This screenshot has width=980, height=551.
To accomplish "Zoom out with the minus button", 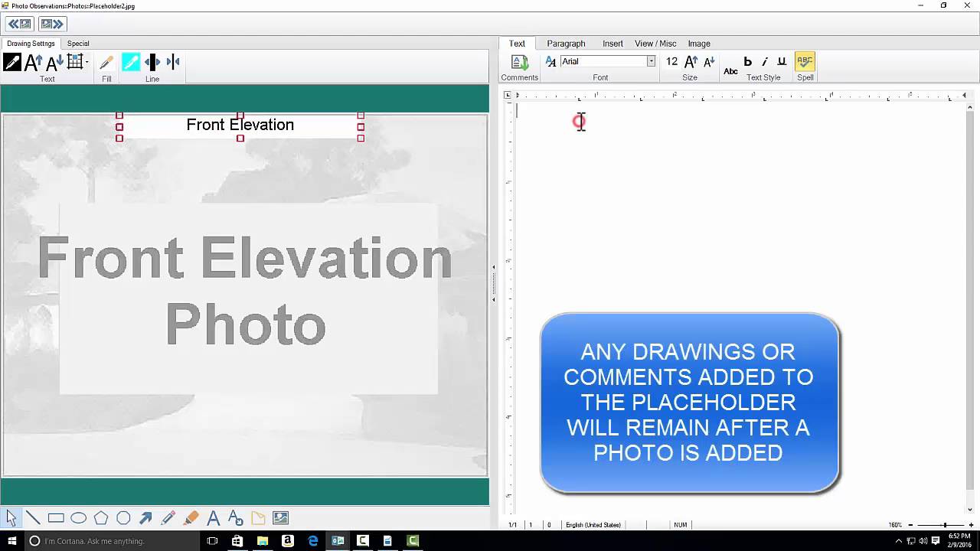I will point(911,525).
